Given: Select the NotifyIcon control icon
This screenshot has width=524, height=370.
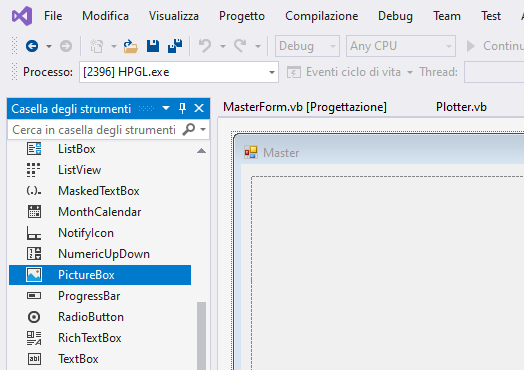Looking at the screenshot, I should (x=34, y=233).
